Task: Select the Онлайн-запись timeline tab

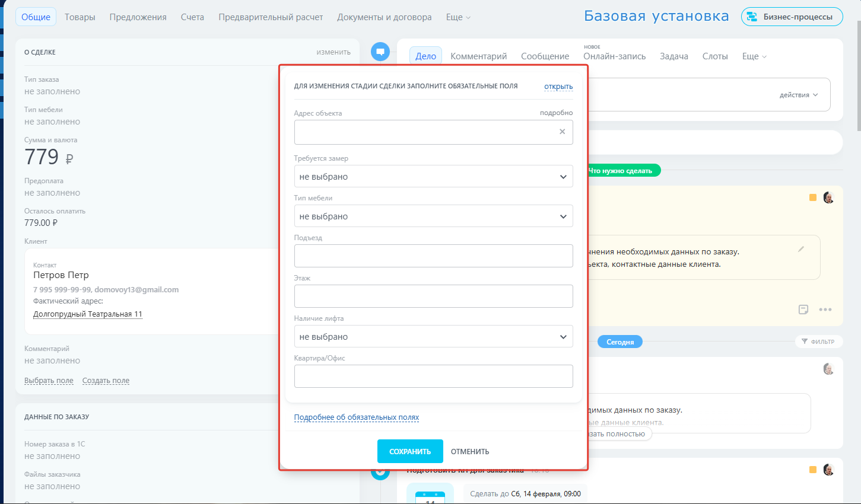Action: tap(615, 56)
